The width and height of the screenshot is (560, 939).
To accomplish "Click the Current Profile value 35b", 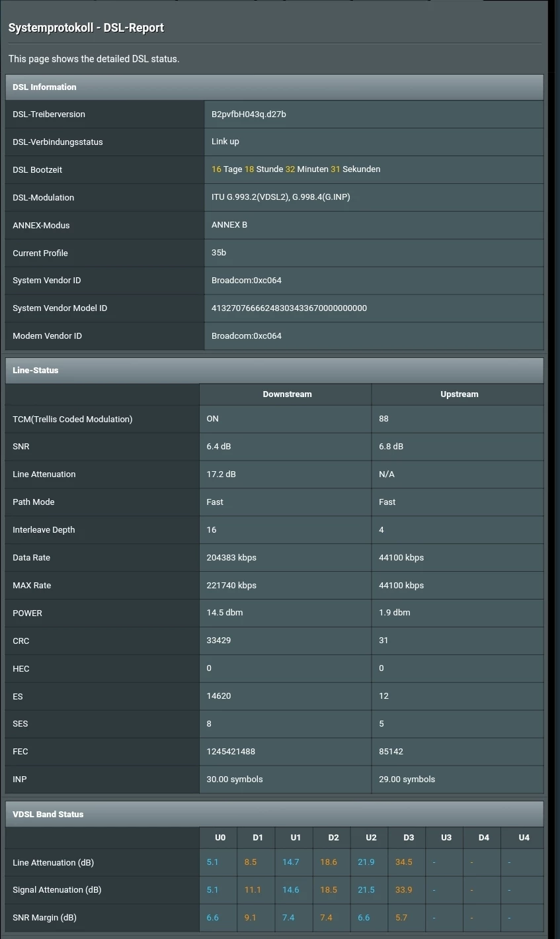I will pyautogui.click(x=219, y=253).
